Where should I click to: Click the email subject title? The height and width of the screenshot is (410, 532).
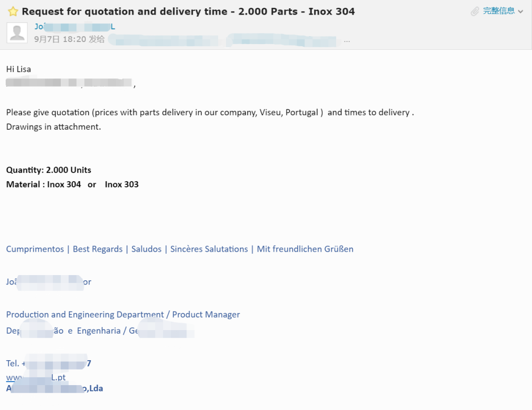(188, 11)
